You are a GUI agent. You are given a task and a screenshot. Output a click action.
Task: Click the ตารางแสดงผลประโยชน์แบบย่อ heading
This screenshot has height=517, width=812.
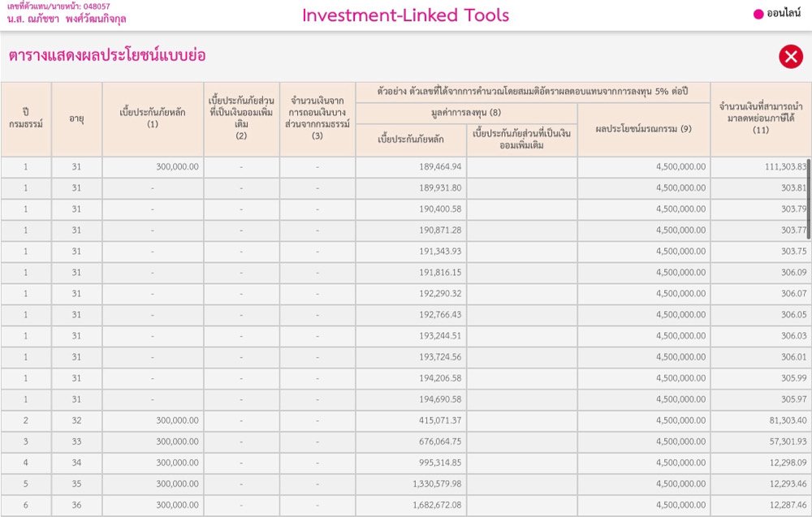tap(106, 55)
